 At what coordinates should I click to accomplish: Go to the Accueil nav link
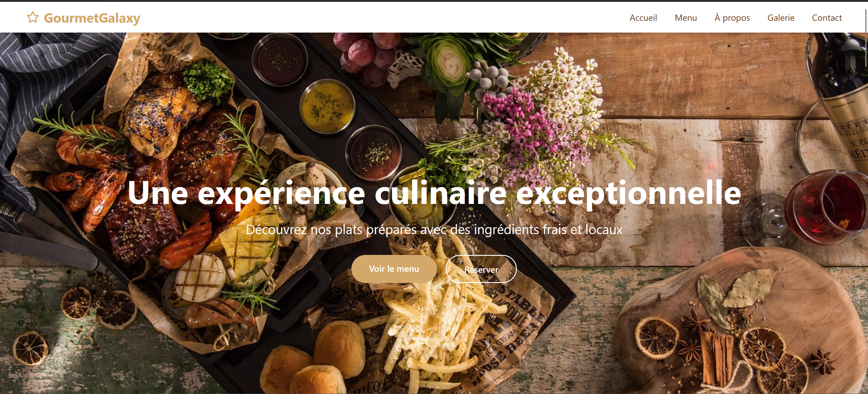pos(643,17)
